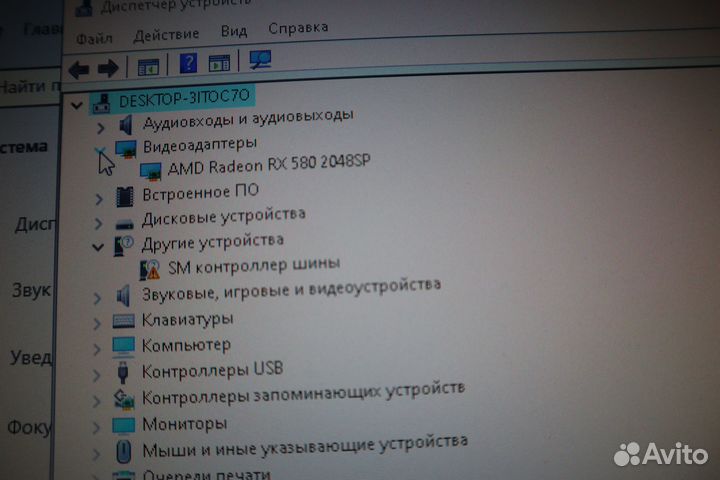This screenshot has width=720, height=480.
Task: Click the Клавиатуры keyboard icon
Action: click(x=124, y=321)
